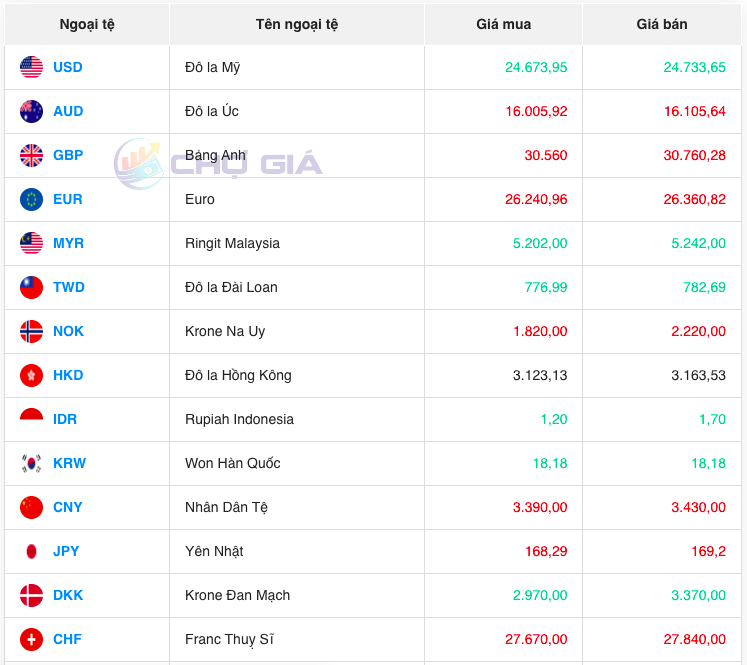Click the European Union flag icon
747x665 pixels.
[x=31, y=199]
